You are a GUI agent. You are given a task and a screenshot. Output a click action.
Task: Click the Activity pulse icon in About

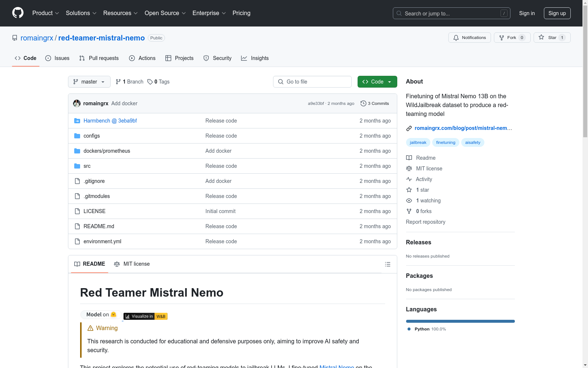(409, 179)
